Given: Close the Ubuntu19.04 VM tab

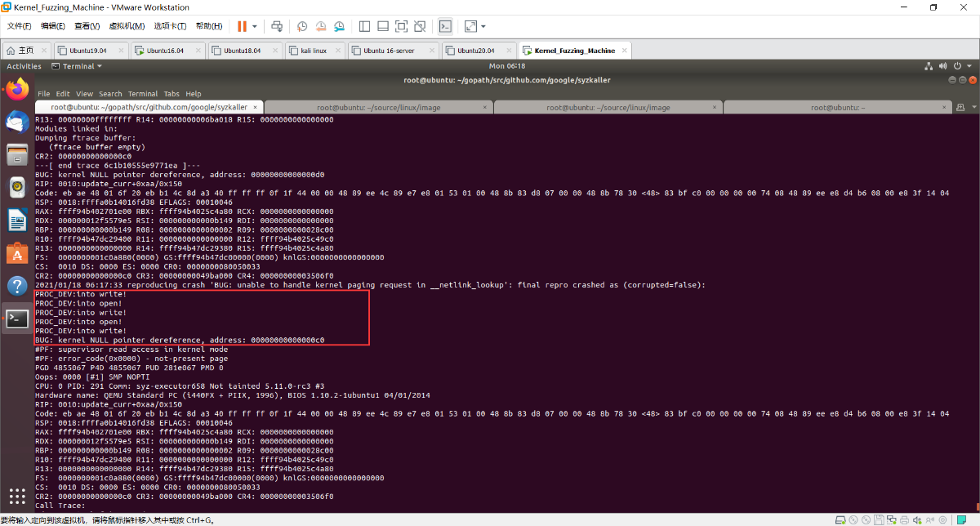Looking at the screenshot, I should tap(121, 51).
